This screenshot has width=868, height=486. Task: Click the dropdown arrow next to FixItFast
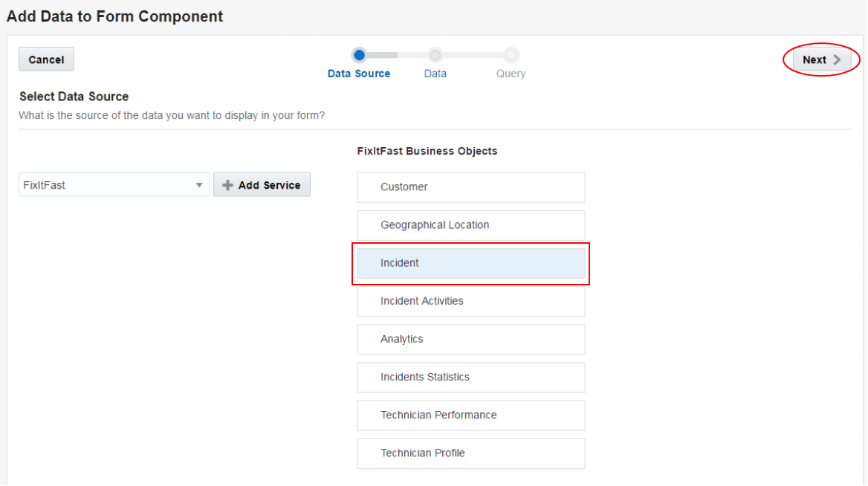pyautogui.click(x=199, y=185)
